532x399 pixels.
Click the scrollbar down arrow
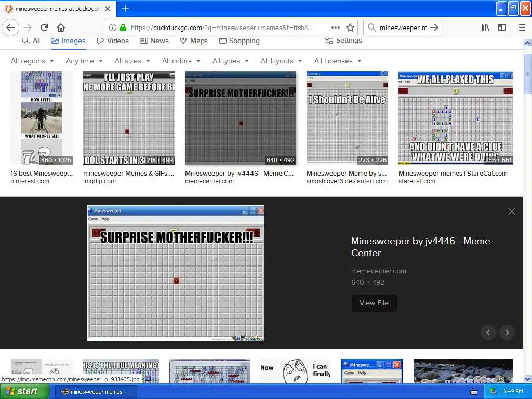tap(528, 379)
